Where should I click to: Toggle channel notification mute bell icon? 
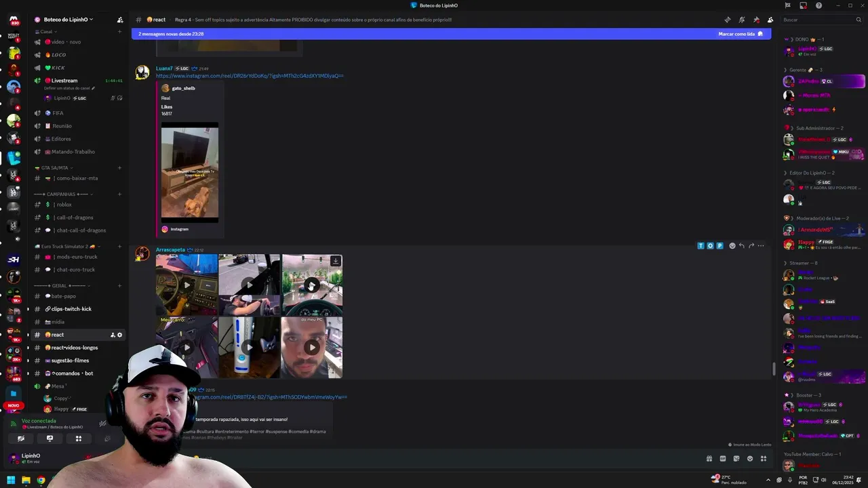tap(742, 20)
